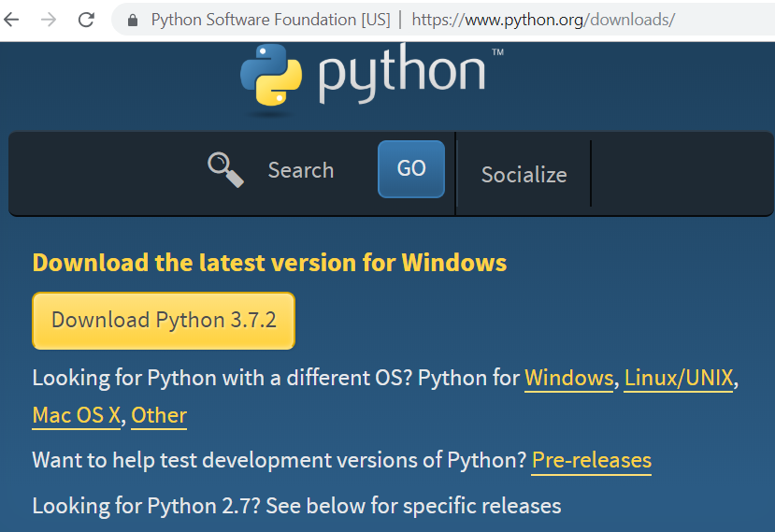775x532 pixels.
Task: Focus the Search text field
Action: pos(301,170)
